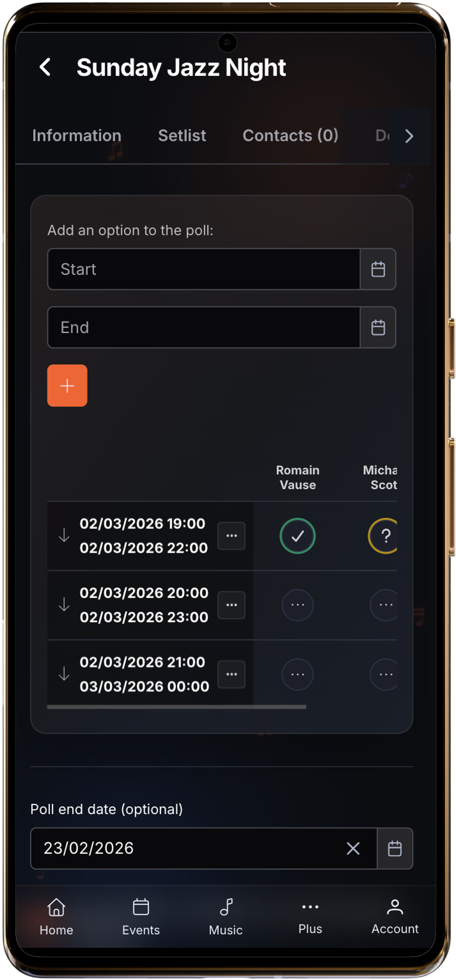
Task: Open the End date calendar picker
Action: coord(378,328)
